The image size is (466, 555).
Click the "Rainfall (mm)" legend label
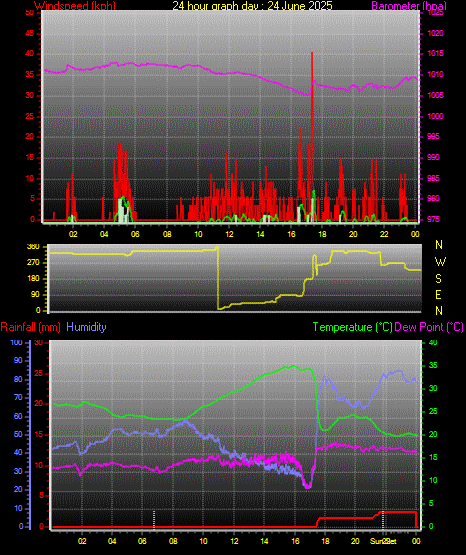pos(30,327)
